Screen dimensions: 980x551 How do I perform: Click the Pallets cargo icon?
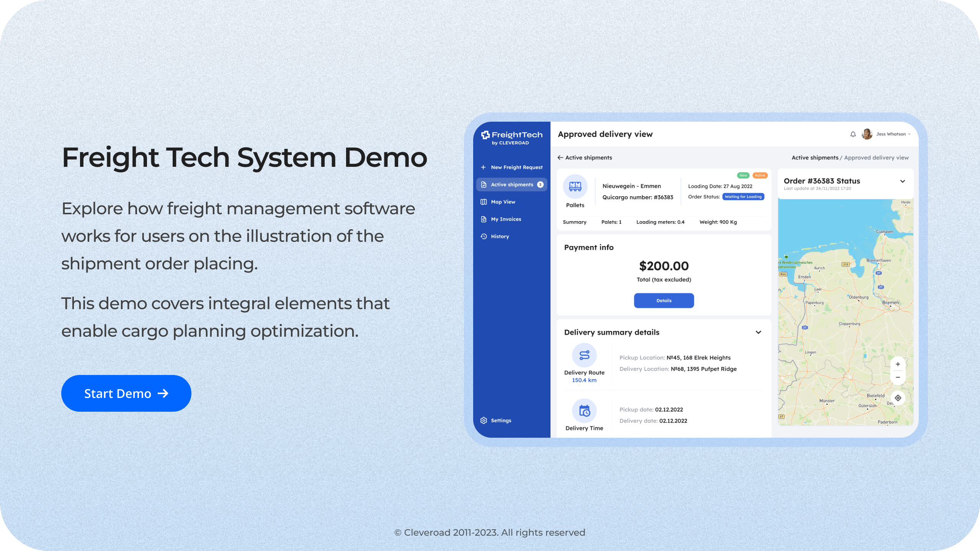[575, 186]
